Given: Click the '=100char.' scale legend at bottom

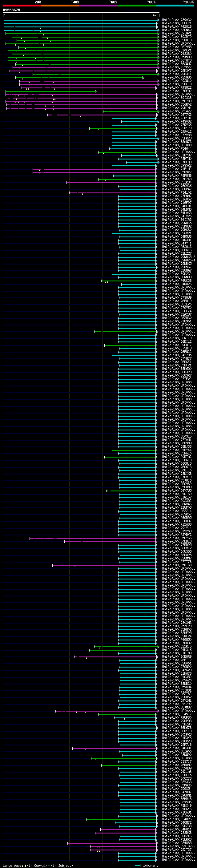Looking at the screenshot, I should (149, 865).
